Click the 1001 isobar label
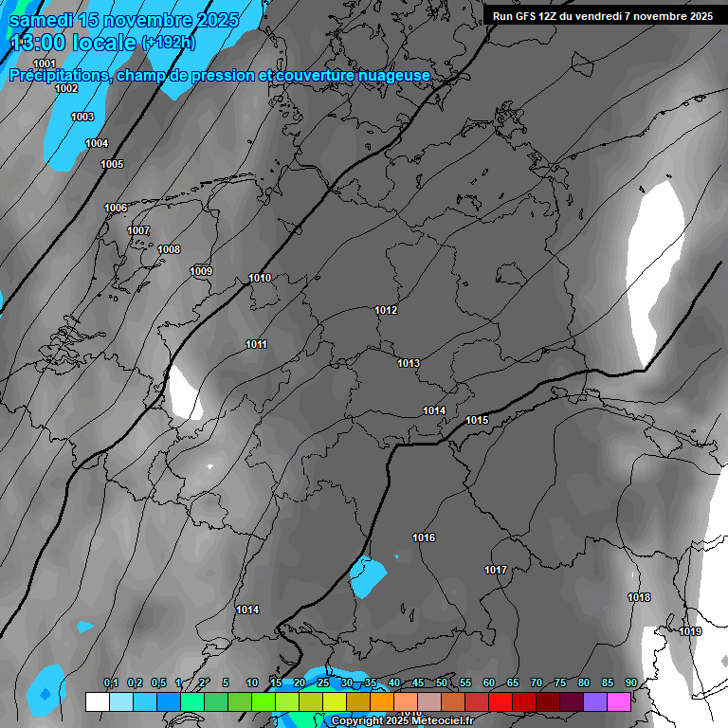 (45, 64)
